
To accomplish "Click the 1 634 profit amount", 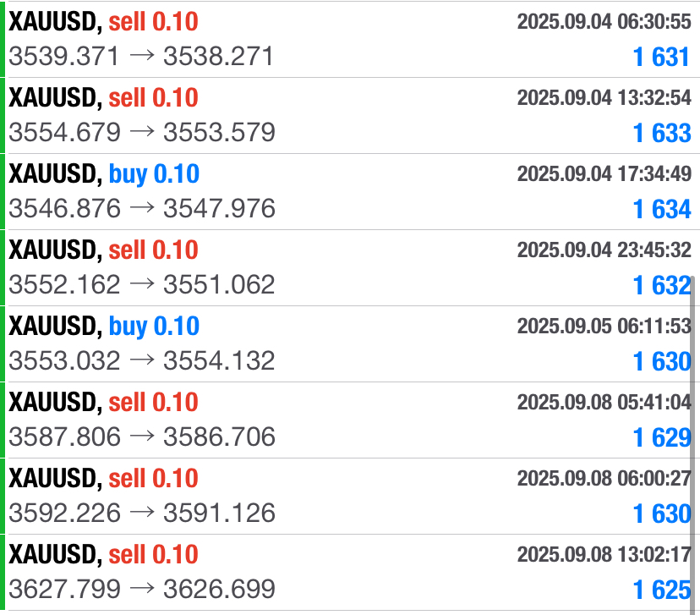I will 661,209.
